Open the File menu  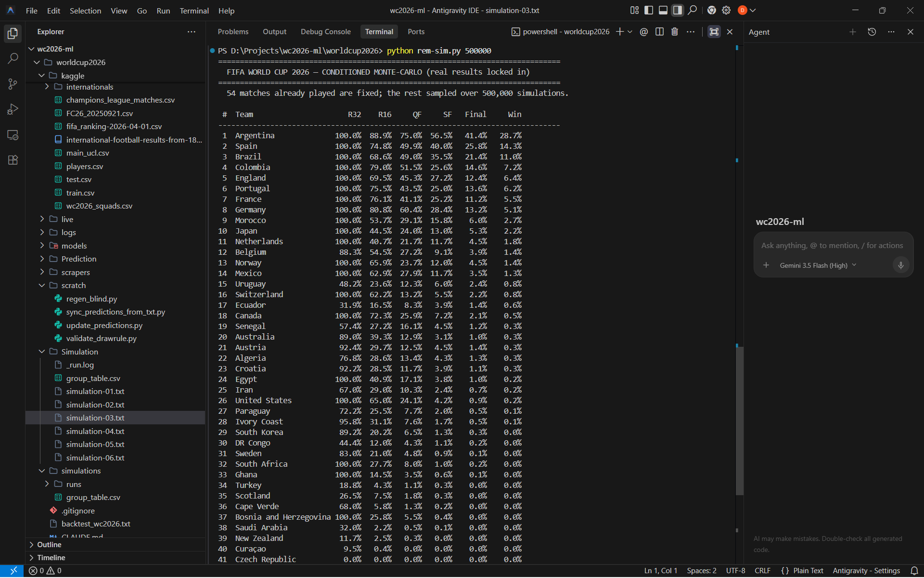click(32, 11)
